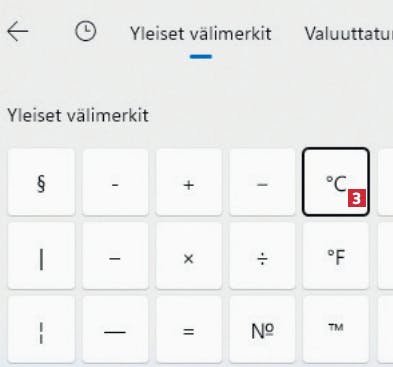Insert the division ÷ symbol
The image size is (393, 367).
click(x=262, y=256)
